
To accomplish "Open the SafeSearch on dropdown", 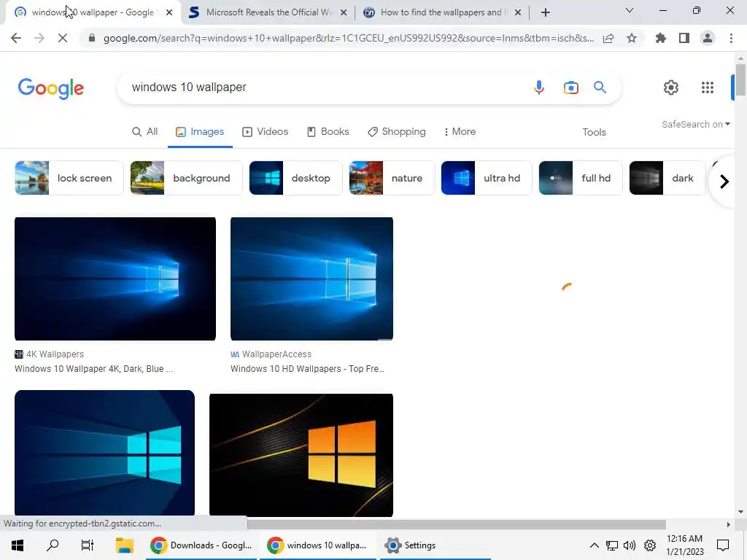I will [x=695, y=124].
